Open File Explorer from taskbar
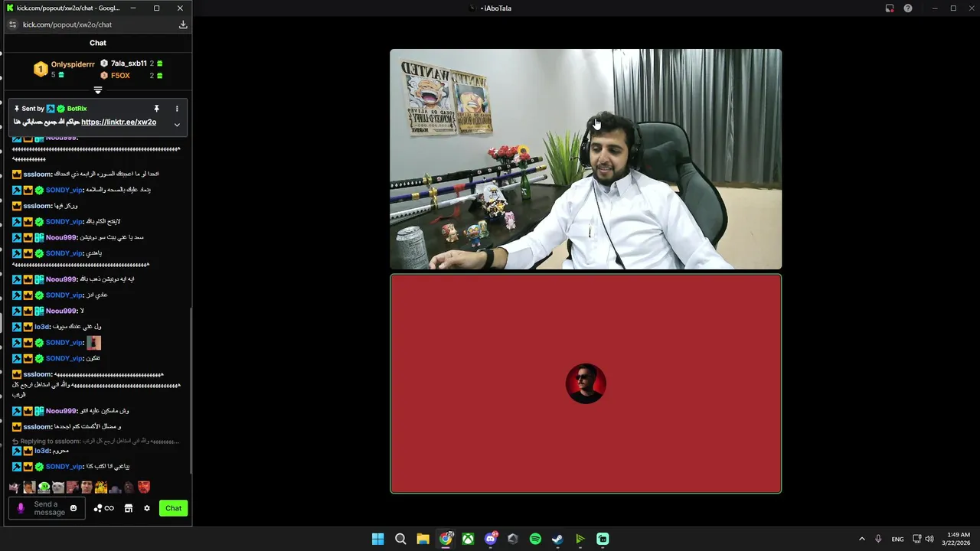Screen dimensions: 980x551 pos(423,539)
